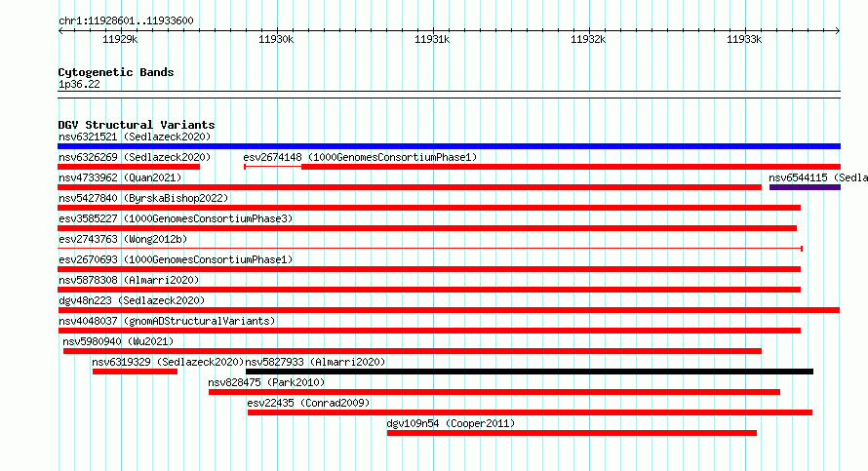Click the ruler's right end arrow
Screen dimensions: 868x471
838,31
